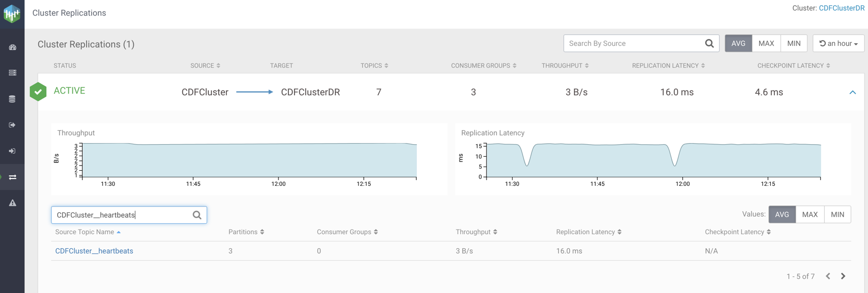Open the brokers list sidebar icon
Image resolution: width=868 pixels, height=293 pixels.
pyautogui.click(x=12, y=73)
